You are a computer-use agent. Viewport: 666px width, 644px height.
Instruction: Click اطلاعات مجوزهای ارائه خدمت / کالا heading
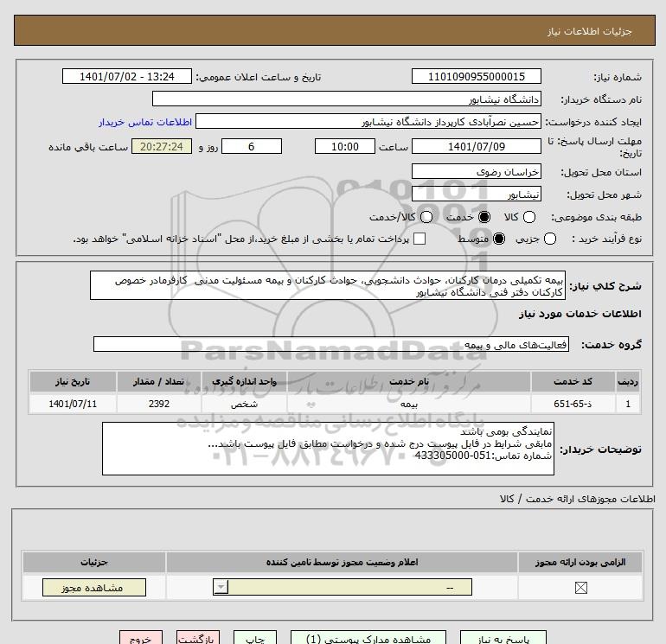pos(577,499)
